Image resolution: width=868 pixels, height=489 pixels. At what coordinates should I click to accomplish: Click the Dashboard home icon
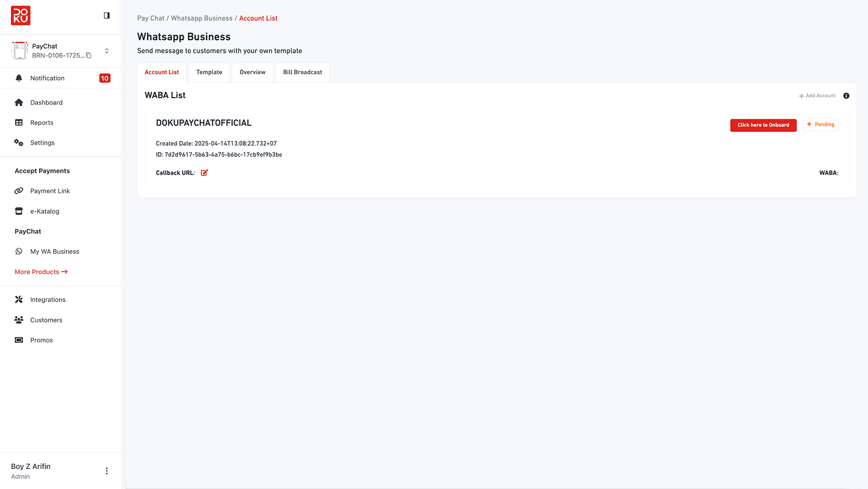pyautogui.click(x=19, y=103)
